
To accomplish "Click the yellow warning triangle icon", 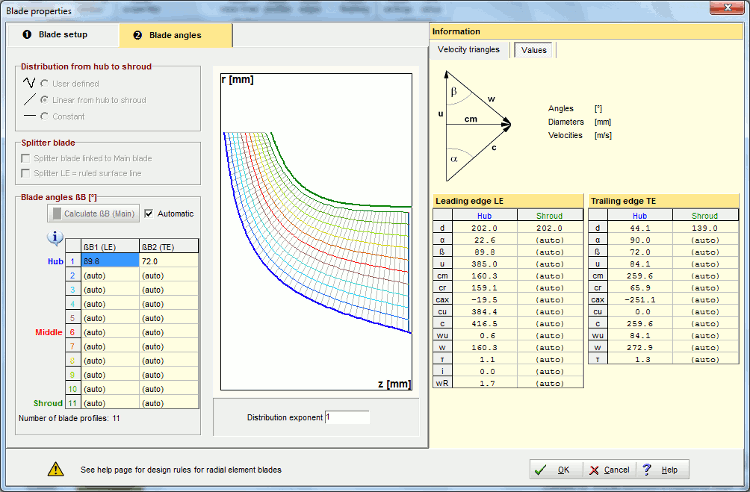I will click(55, 470).
